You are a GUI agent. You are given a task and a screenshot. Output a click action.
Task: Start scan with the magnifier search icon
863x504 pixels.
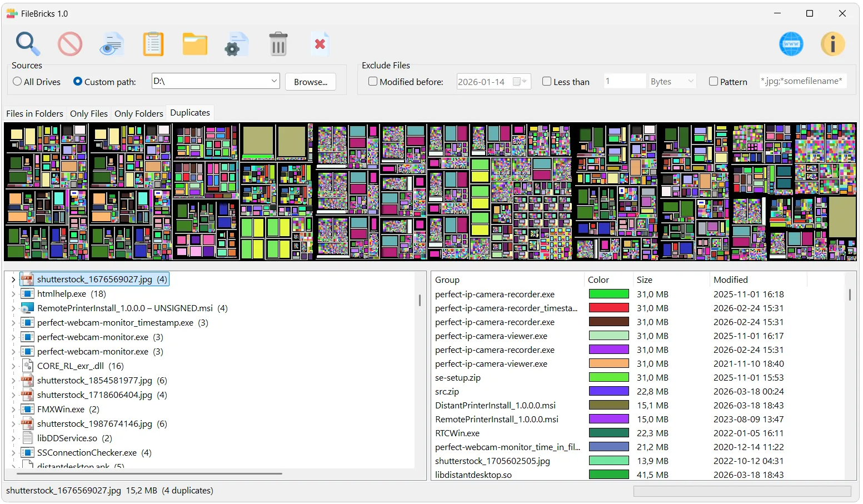pyautogui.click(x=28, y=44)
